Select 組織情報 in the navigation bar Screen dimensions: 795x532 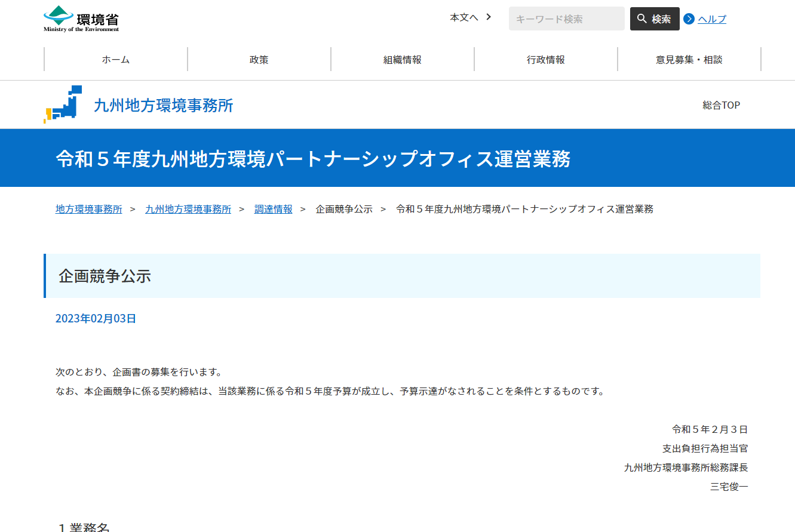point(403,60)
